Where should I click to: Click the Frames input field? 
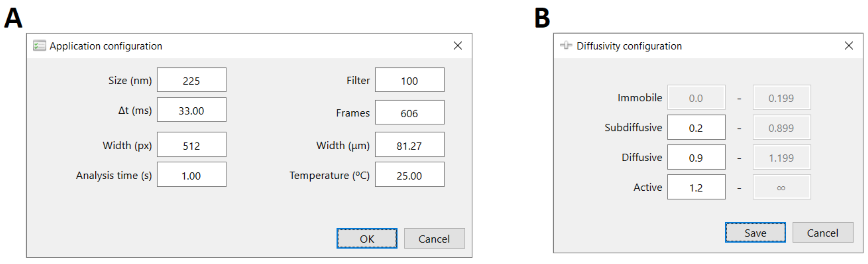[x=409, y=113]
